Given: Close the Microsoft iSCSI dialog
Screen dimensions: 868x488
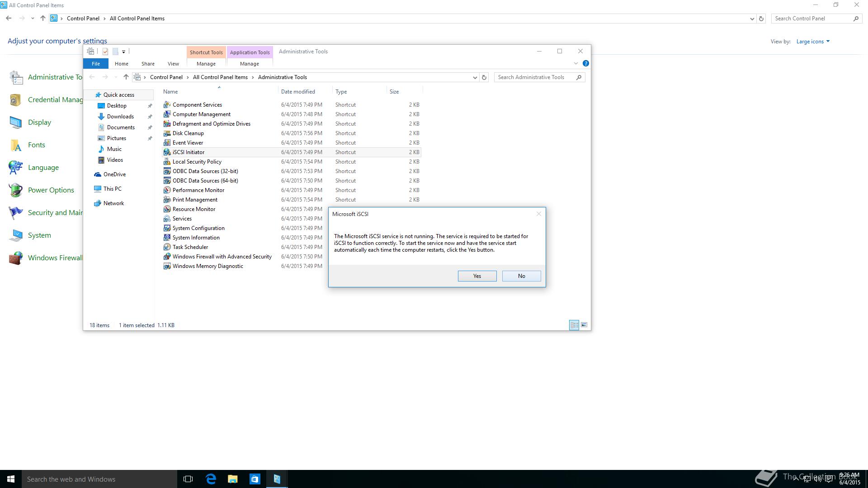Looking at the screenshot, I should pyautogui.click(x=538, y=214).
